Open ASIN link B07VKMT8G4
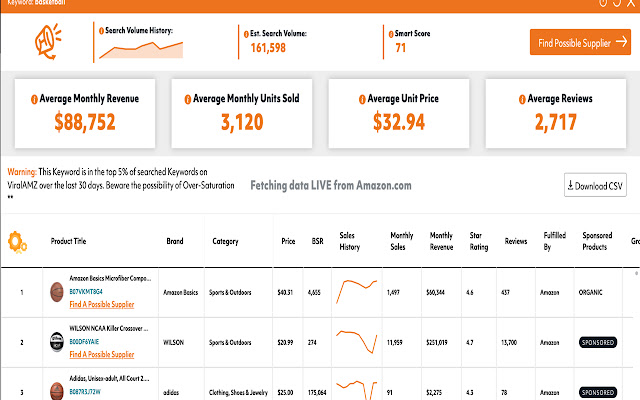 pyautogui.click(x=86, y=291)
